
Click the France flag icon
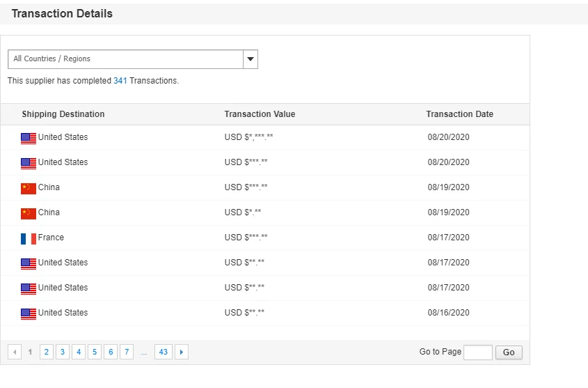(28, 238)
